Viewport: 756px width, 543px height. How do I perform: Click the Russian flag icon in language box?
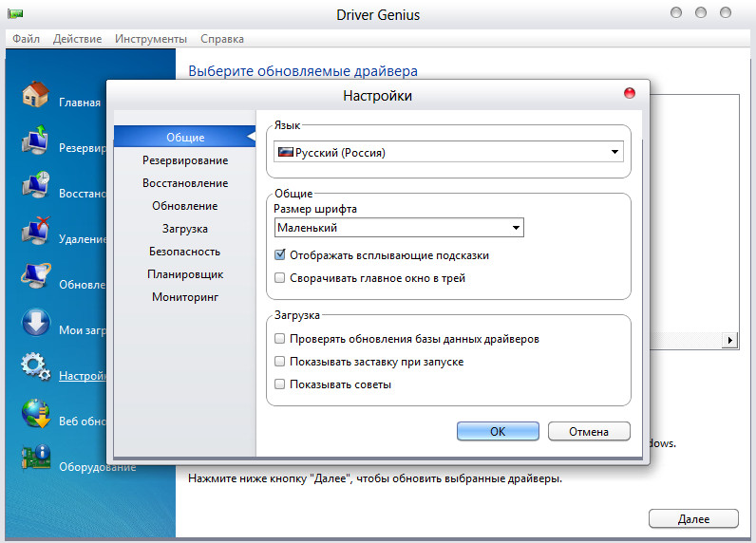(x=286, y=152)
